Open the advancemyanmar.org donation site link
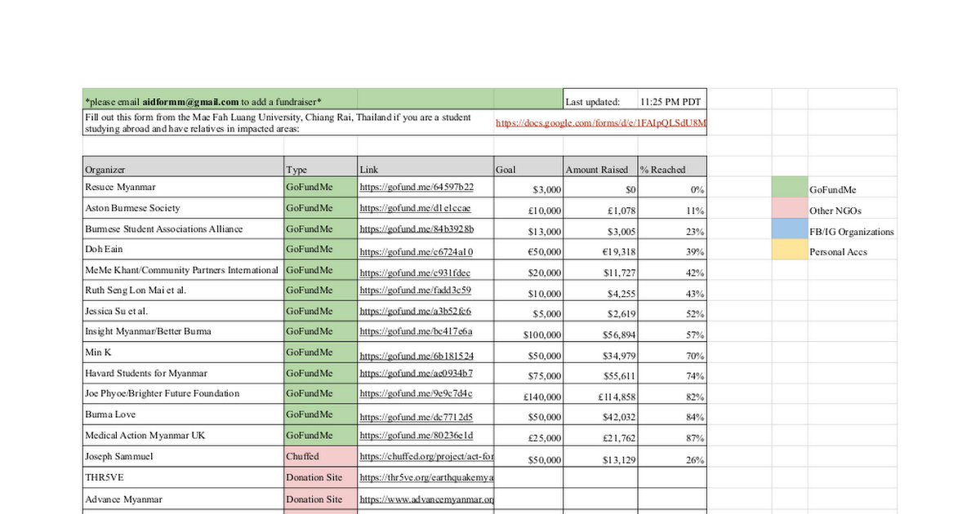 click(x=426, y=499)
